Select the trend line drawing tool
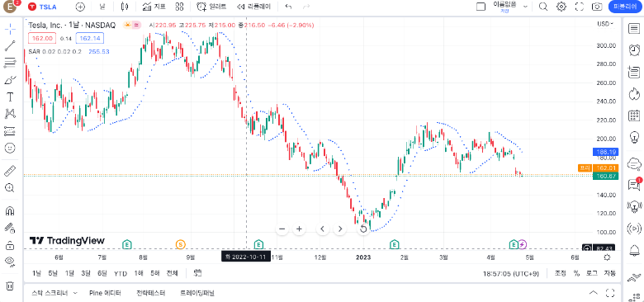The image size is (644, 302). (x=10, y=45)
